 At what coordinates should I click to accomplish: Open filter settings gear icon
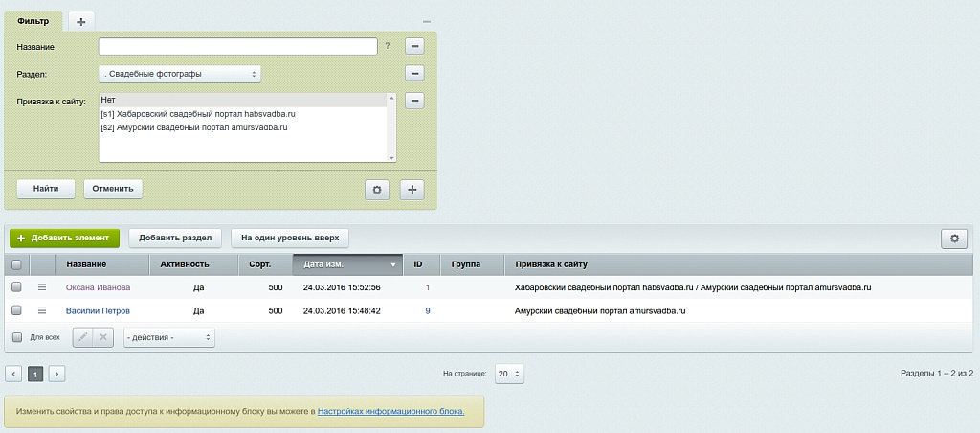[x=377, y=190]
